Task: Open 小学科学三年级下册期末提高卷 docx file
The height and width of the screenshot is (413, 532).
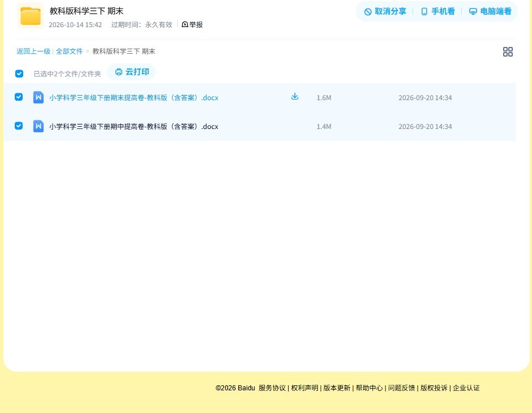Action: point(134,98)
